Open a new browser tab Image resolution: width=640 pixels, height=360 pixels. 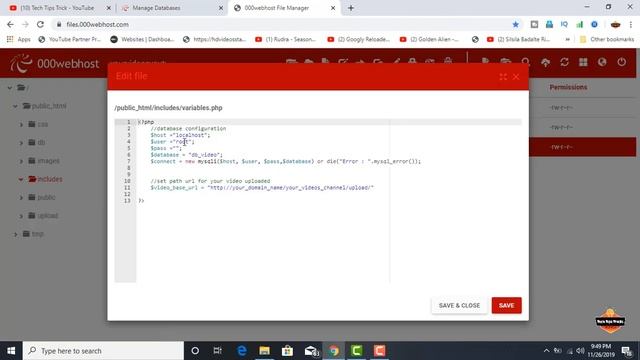pos(351,8)
